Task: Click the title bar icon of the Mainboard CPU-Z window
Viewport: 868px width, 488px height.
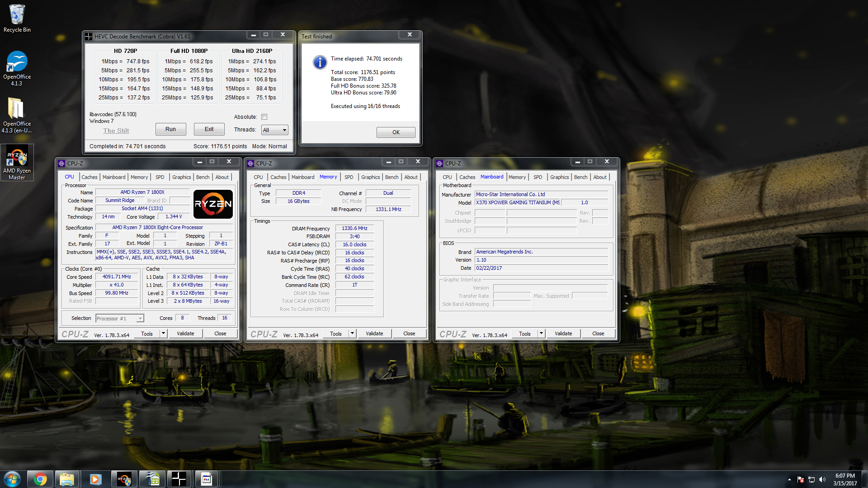Action: click(440, 164)
